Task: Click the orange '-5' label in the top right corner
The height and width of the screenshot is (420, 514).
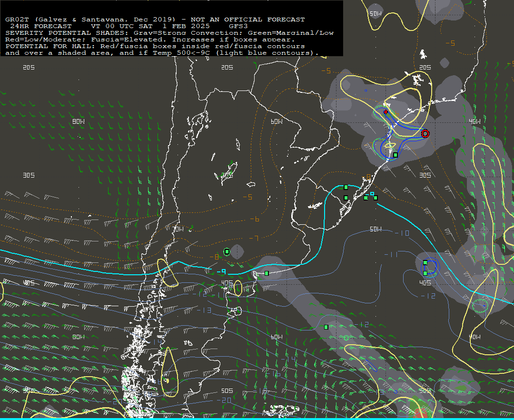Action: click(450, 43)
